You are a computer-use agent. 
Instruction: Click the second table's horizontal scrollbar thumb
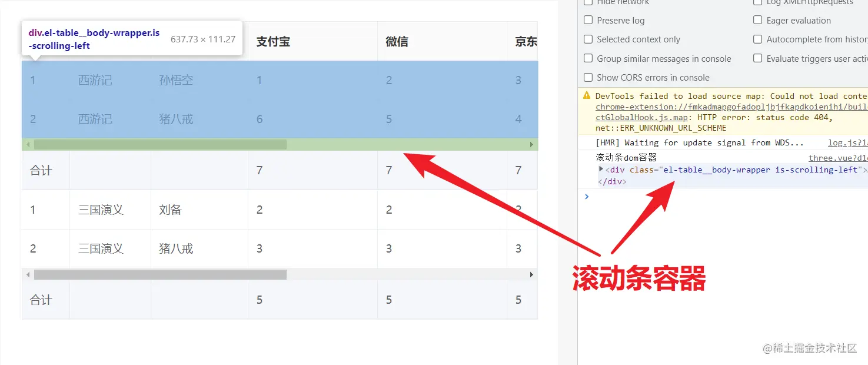point(160,274)
